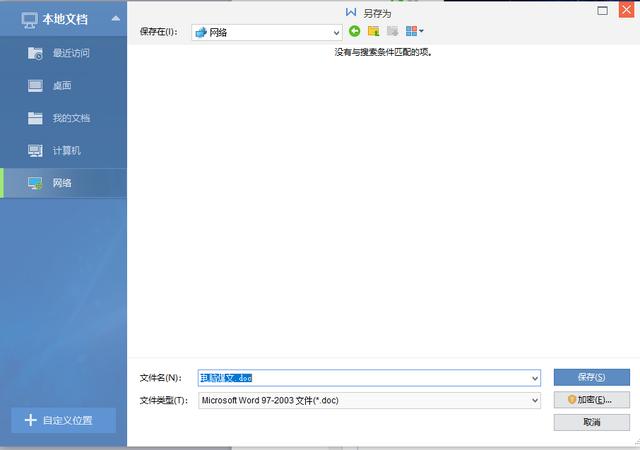Click the 自定义位置 add custom location button
Screen dimensions: 640x450
63,420
